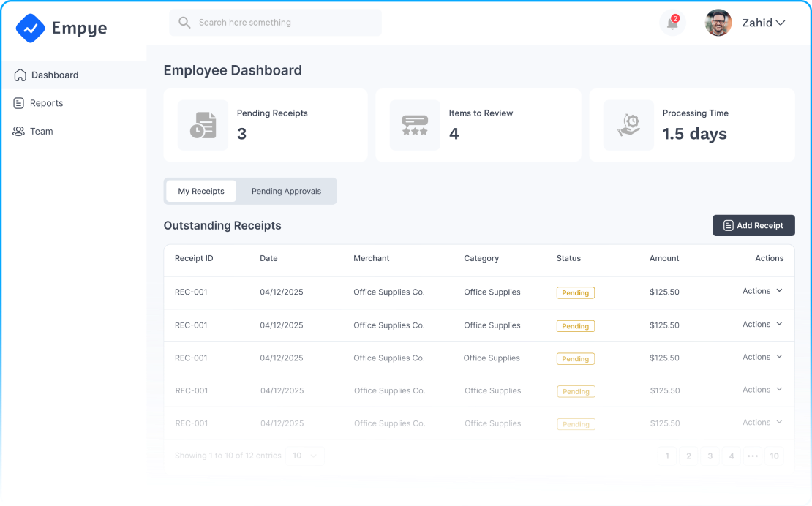Go to pagination page 4
Screen dimensions: 812x506
732,456
